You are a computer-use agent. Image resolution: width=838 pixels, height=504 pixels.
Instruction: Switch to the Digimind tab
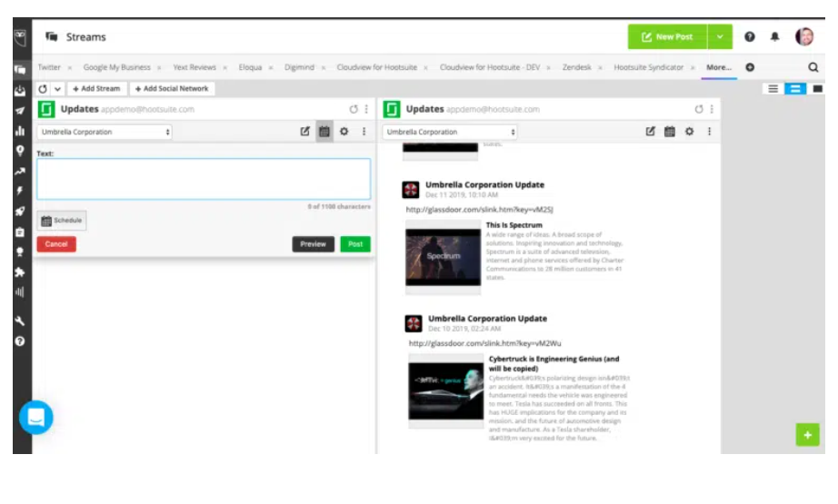pos(299,67)
